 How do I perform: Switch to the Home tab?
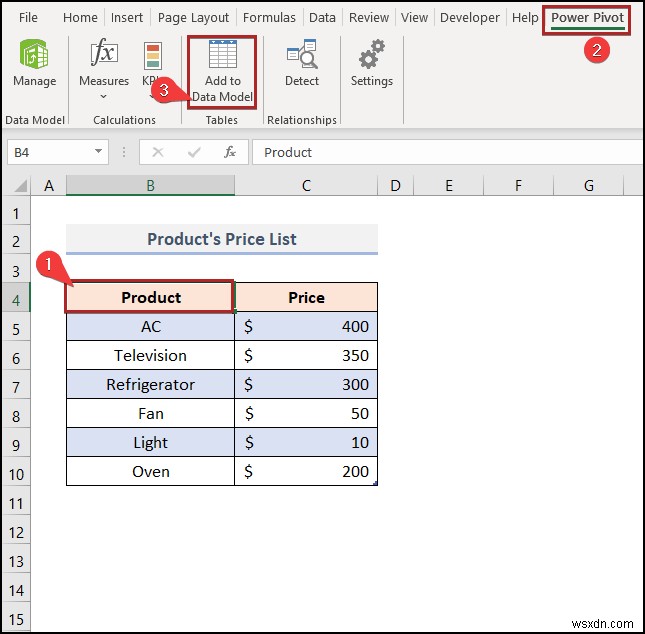[80, 18]
